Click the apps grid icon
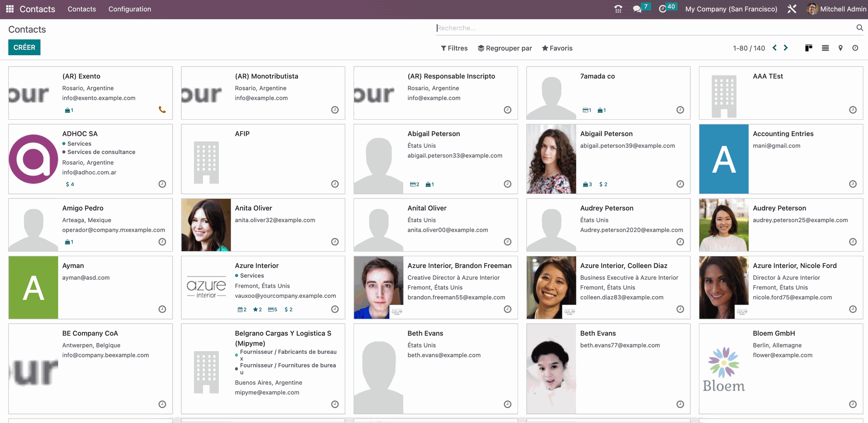The width and height of the screenshot is (868, 423). [x=9, y=9]
